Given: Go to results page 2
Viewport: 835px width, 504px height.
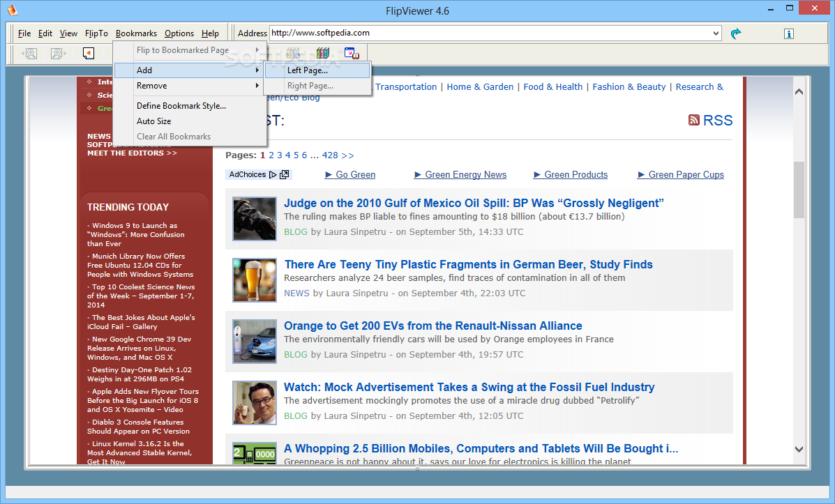Looking at the screenshot, I should coord(271,155).
